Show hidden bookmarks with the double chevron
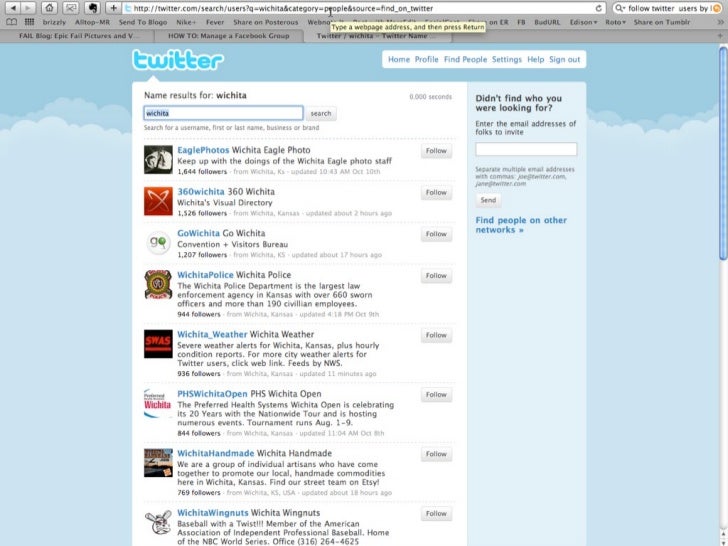 pos(720,22)
